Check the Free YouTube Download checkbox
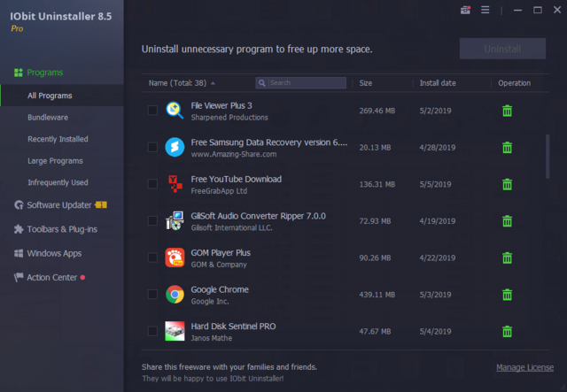567x392 pixels. click(x=152, y=184)
